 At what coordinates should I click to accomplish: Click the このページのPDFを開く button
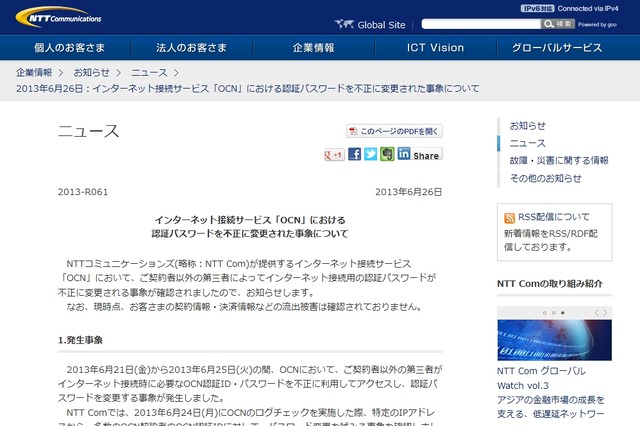click(394, 131)
